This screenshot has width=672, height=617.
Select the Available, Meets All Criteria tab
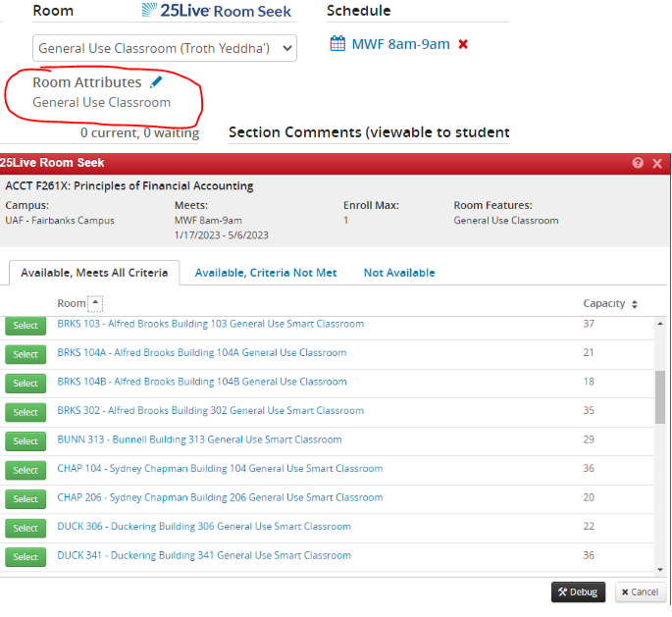tap(94, 273)
